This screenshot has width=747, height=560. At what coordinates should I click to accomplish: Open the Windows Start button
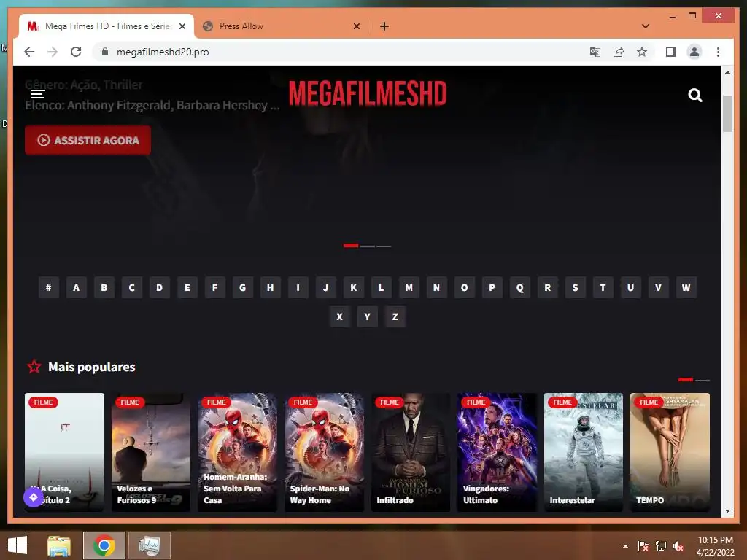pyautogui.click(x=18, y=545)
